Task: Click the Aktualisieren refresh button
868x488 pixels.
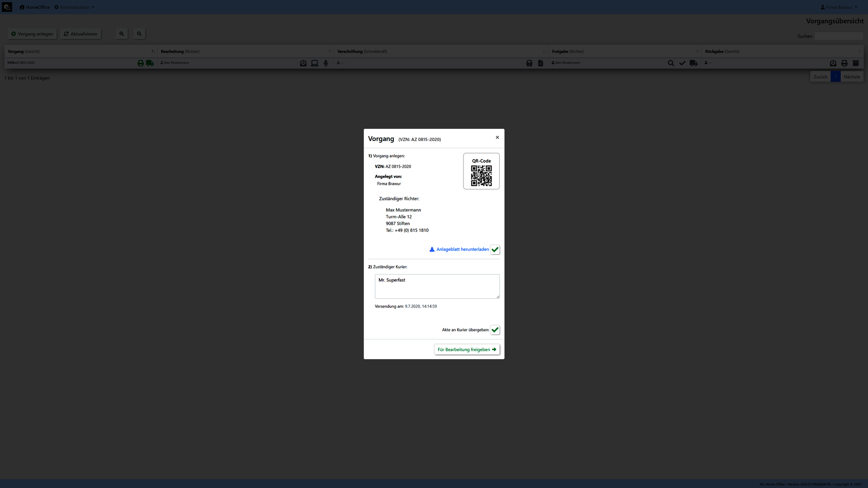Action: [80, 34]
